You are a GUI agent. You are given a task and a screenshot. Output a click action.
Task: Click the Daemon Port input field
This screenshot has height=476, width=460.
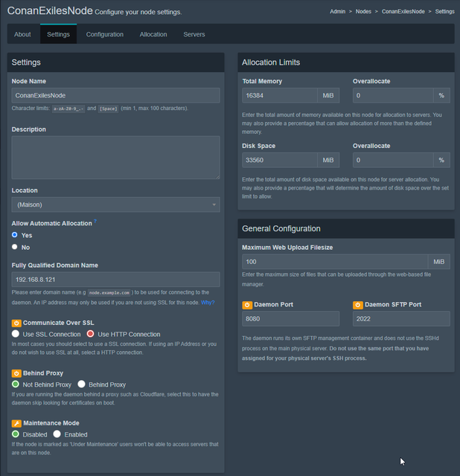click(x=291, y=319)
